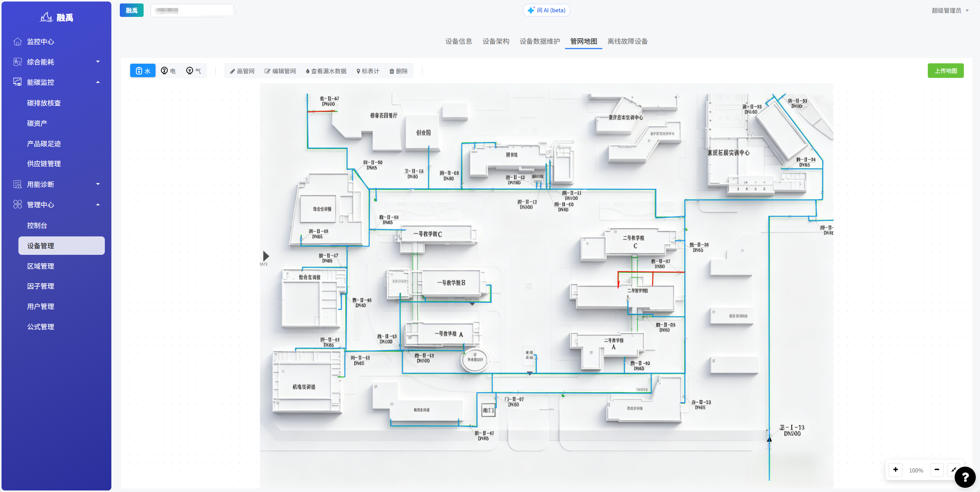Switch to the 气 gas network

click(194, 71)
